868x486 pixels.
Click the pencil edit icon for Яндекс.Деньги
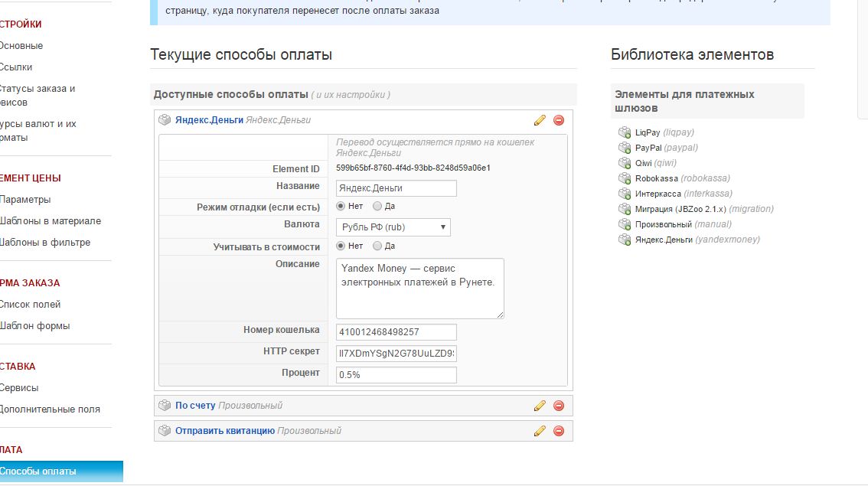tap(540, 120)
